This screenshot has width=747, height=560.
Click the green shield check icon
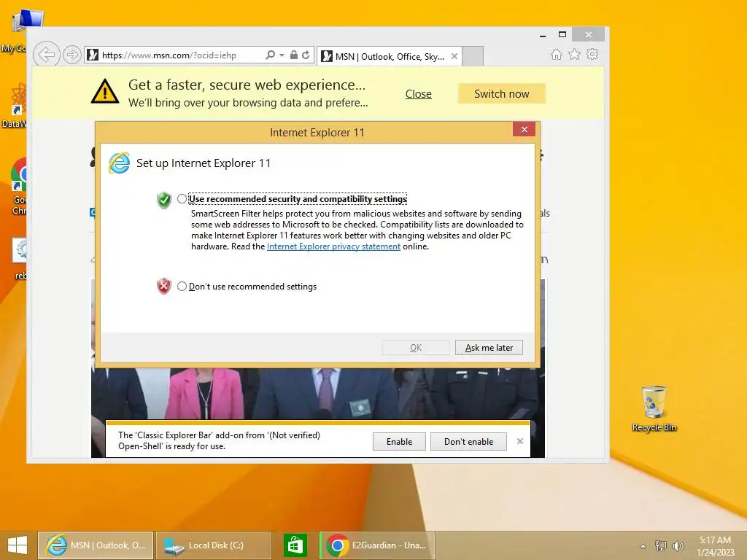click(164, 200)
